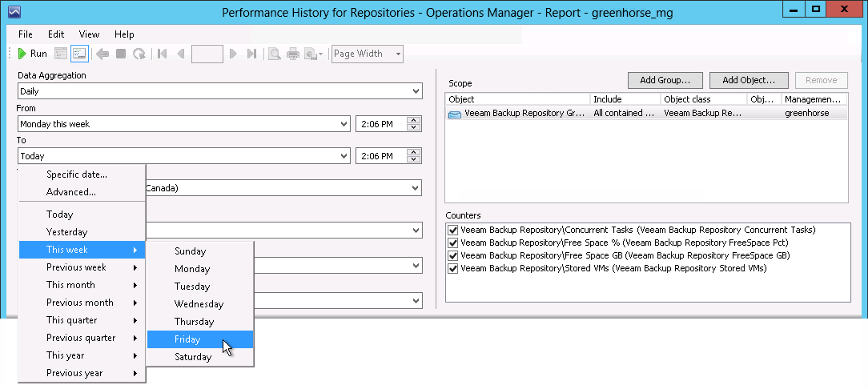Click the application icon in title bar
The width and height of the screenshot is (868, 389).
tap(14, 12)
